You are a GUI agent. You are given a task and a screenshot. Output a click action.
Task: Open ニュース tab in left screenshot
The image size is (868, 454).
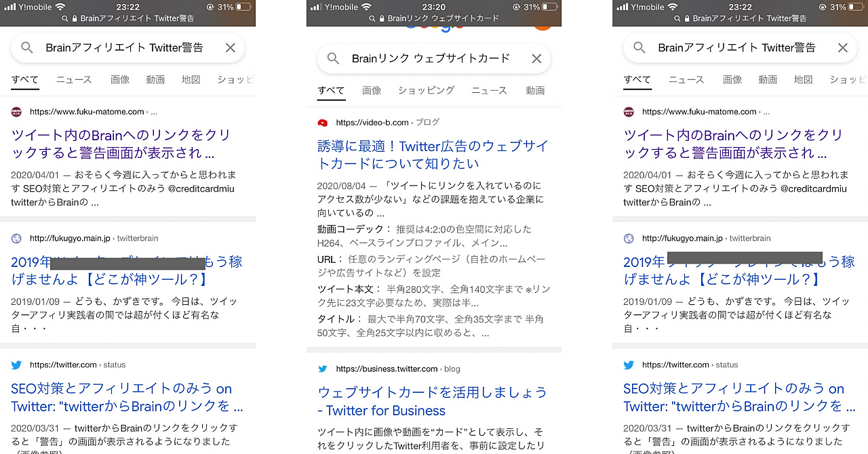(x=74, y=79)
